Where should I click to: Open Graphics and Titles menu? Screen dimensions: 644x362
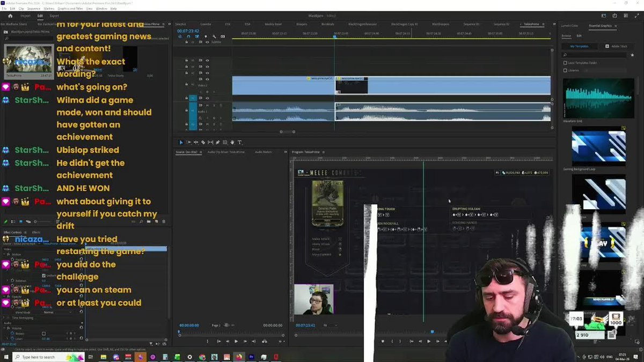[x=70, y=9]
